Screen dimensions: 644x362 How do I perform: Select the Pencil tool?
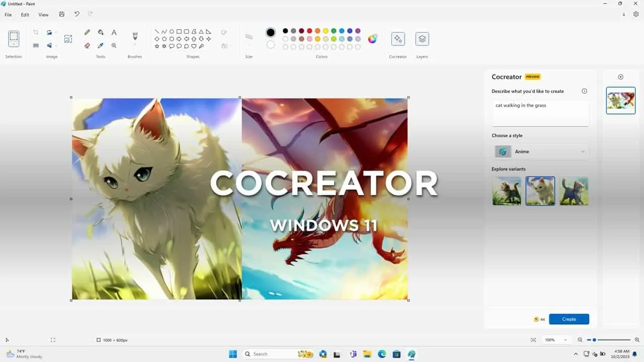pyautogui.click(x=87, y=32)
